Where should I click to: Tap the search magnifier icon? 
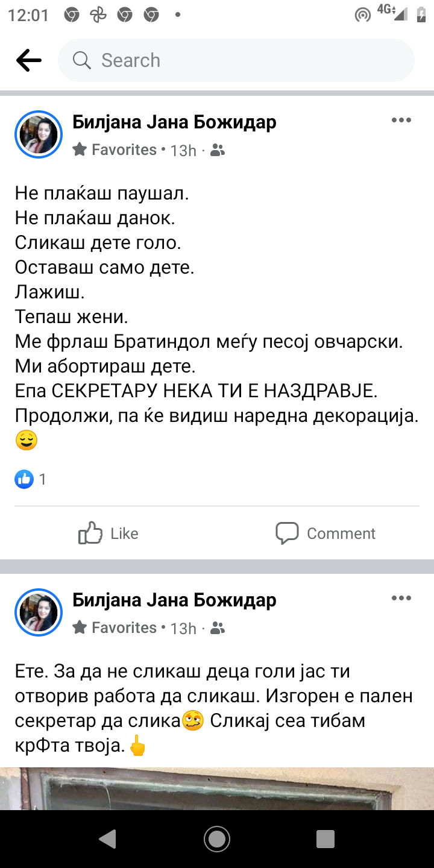click(x=81, y=60)
